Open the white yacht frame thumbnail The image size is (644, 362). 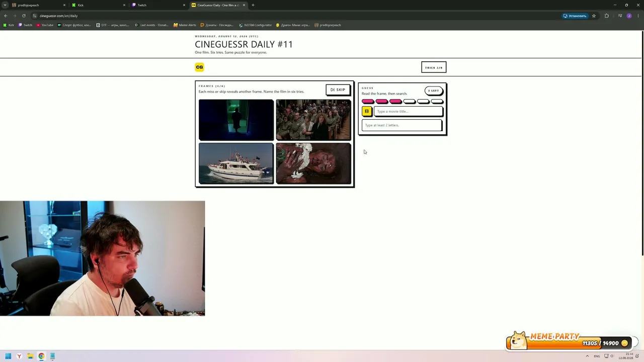click(236, 163)
